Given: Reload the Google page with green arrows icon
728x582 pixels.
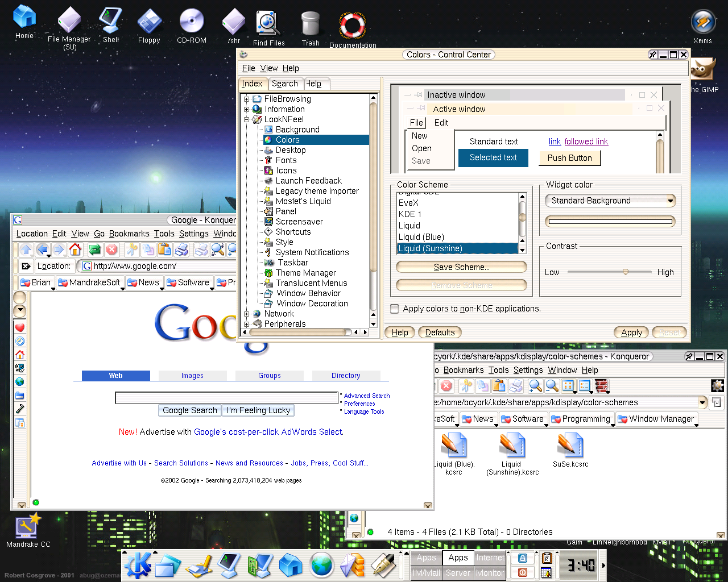Looking at the screenshot, I should (95, 250).
